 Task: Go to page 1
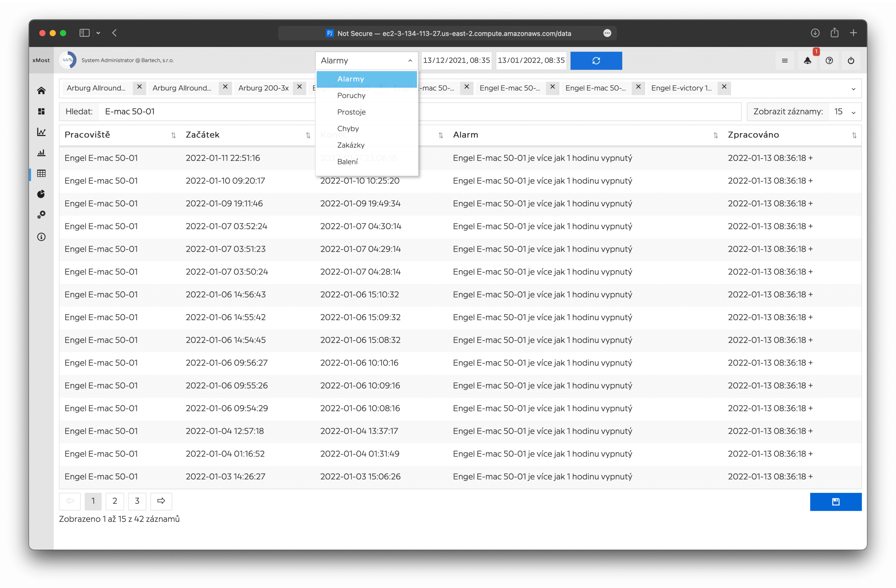[93, 501]
